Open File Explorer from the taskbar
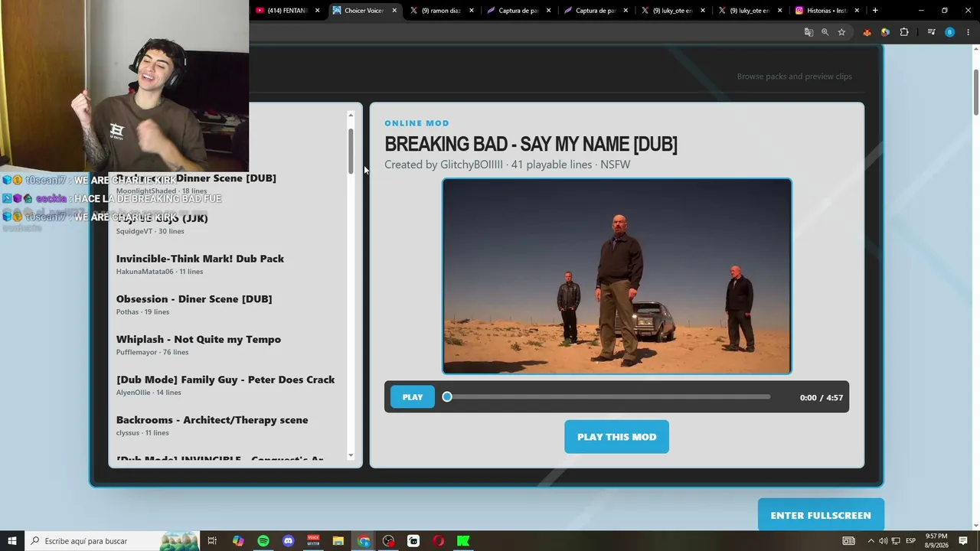 [338, 541]
